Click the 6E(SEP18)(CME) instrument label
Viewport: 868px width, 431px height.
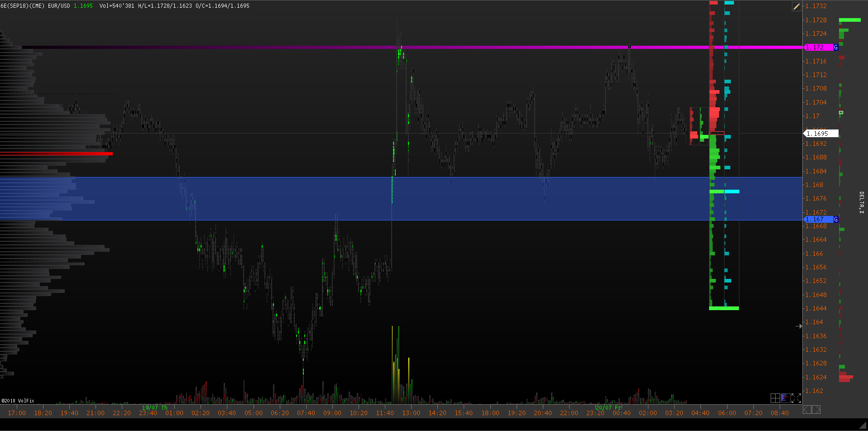point(23,6)
